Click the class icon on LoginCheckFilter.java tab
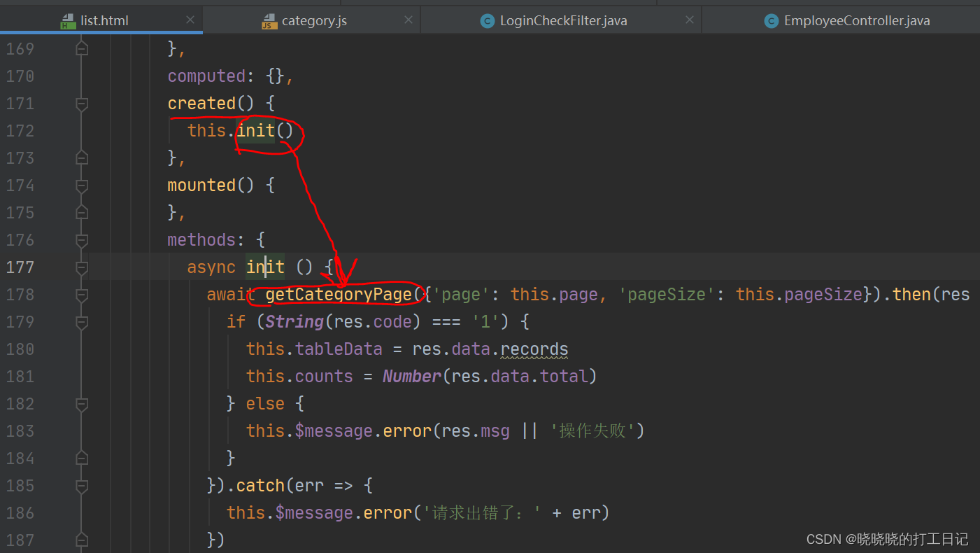This screenshot has width=980, height=553. pyautogui.click(x=487, y=21)
